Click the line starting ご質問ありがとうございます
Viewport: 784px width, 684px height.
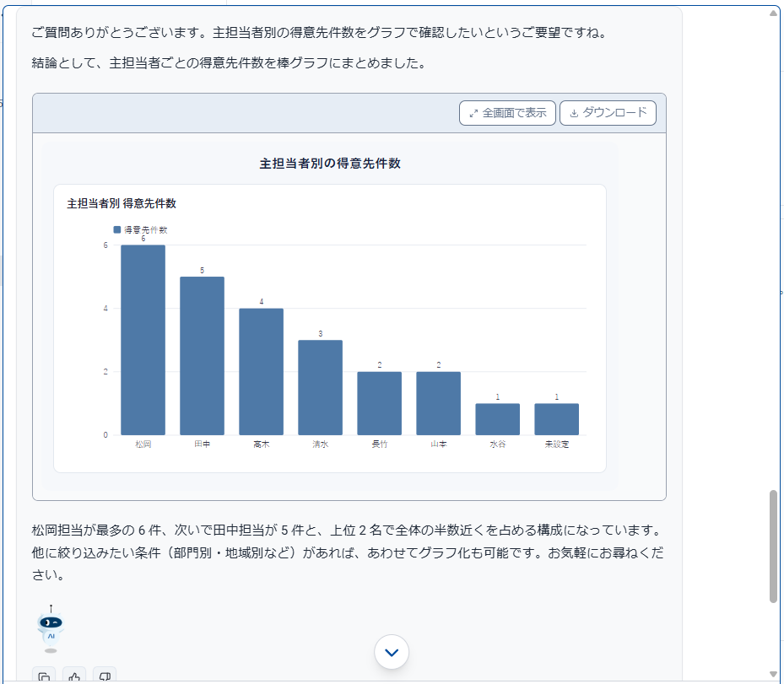click(x=320, y=33)
